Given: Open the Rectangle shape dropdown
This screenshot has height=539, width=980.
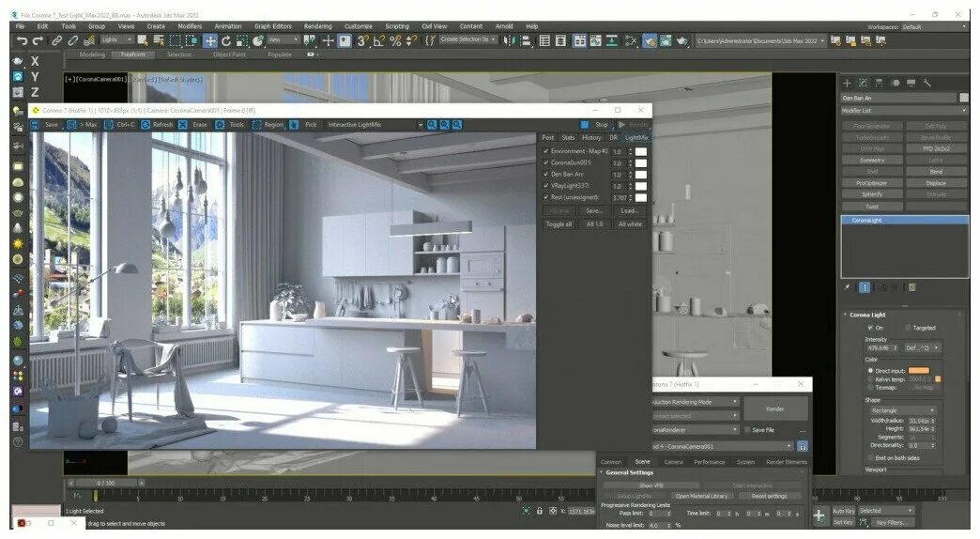Looking at the screenshot, I should click(x=903, y=410).
